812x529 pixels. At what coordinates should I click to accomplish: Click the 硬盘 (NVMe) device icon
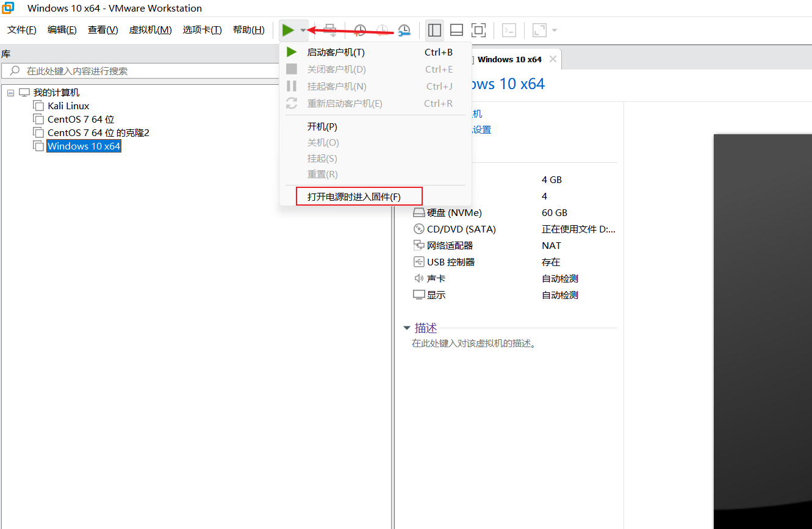(419, 213)
